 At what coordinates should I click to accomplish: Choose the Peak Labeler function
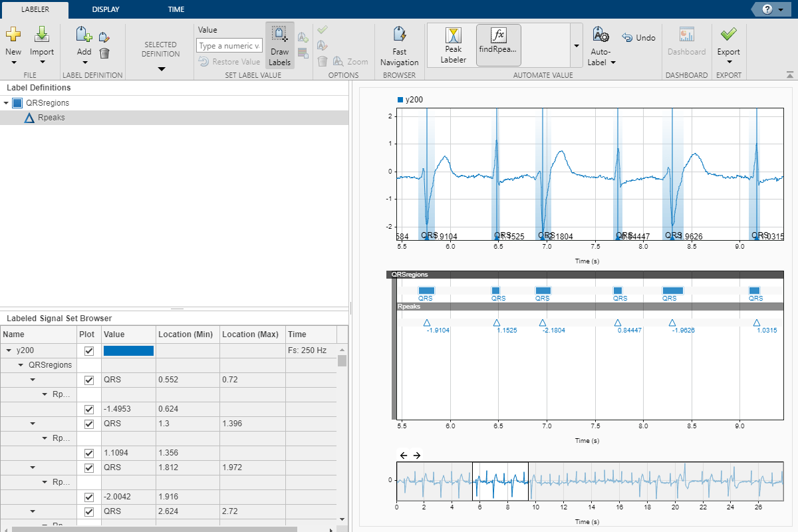453,45
